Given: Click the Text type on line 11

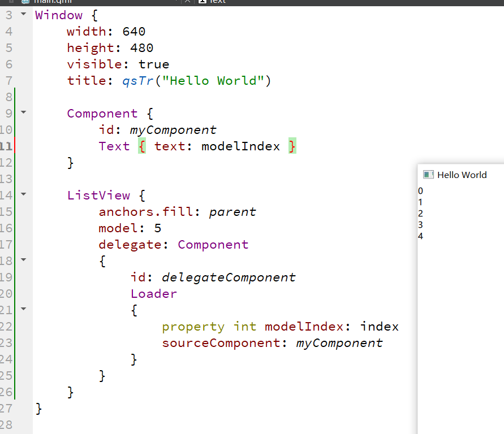Looking at the screenshot, I should [x=114, y=146].
